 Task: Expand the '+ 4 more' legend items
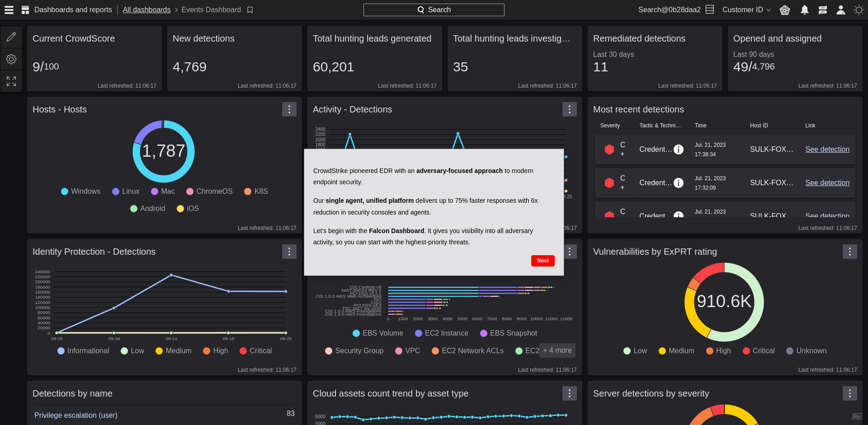pyautogui.click(x=557, y=350)
